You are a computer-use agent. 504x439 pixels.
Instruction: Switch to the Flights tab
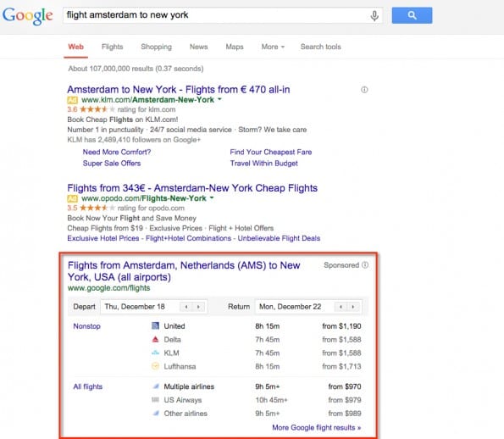coord(112,47)
